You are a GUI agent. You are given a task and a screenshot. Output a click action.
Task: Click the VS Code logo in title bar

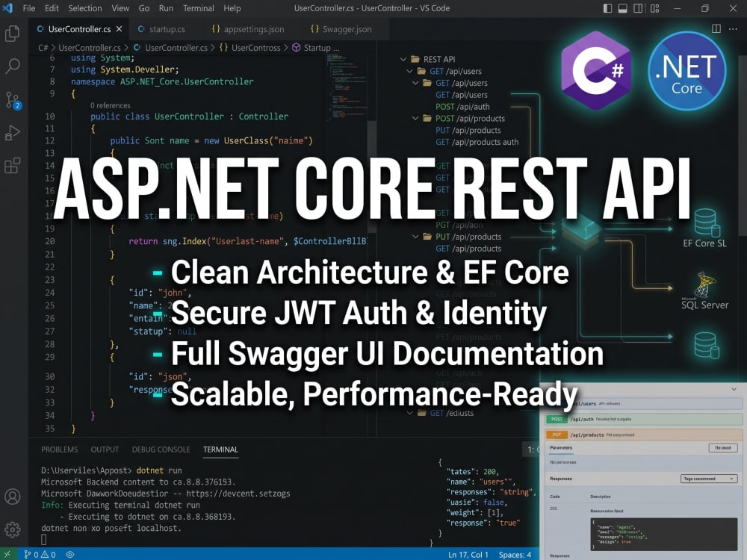[x=7, y=8]
